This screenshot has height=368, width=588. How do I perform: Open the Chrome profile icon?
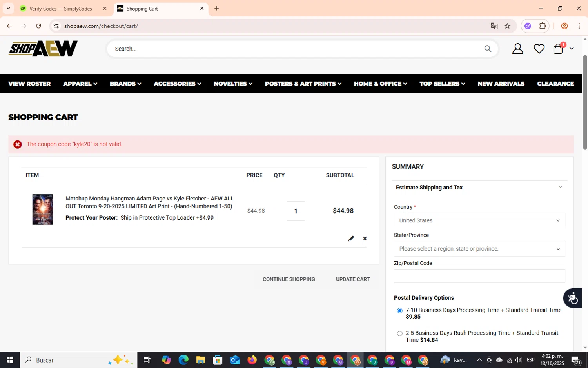click(x=564, y=26)
